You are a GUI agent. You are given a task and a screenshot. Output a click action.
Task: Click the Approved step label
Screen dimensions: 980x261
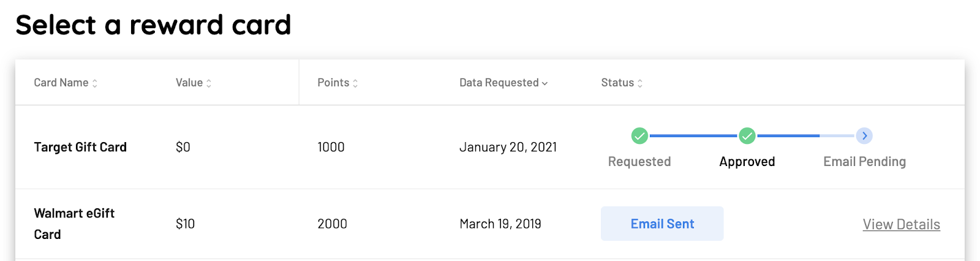click(747, 162)
